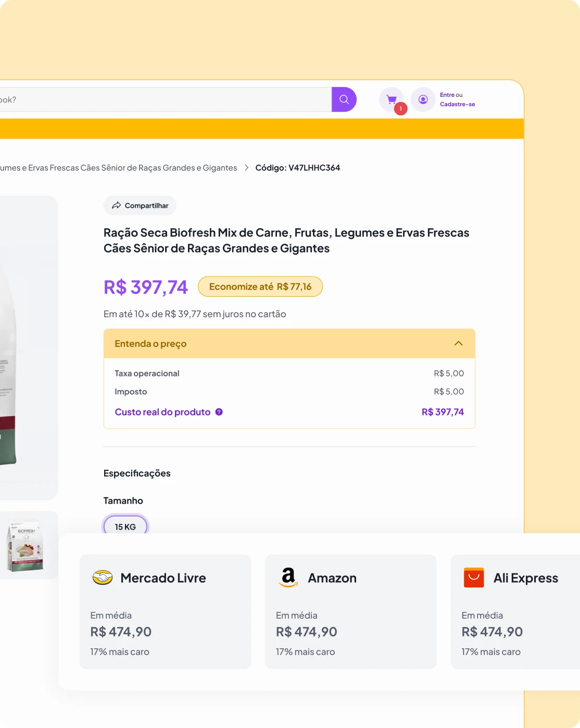Click the user account profile icon
This screenshot has height=728, width=580.
click(x=423, y=99)
